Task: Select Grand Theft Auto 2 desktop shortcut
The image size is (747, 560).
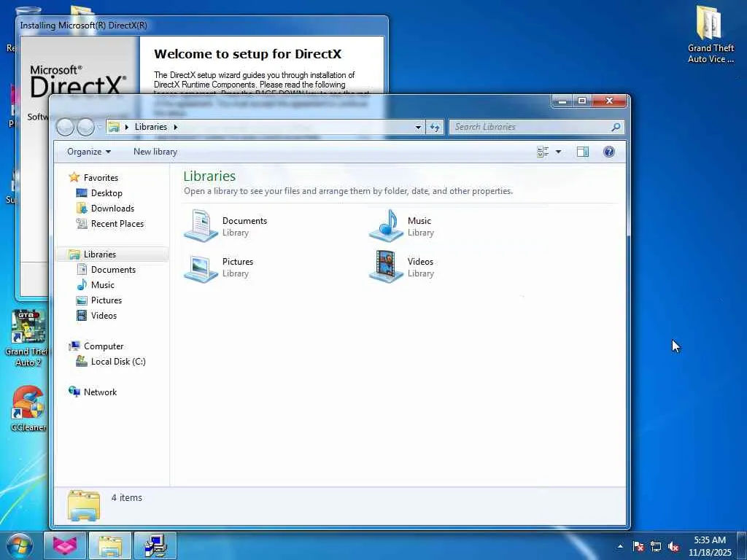Action: click(28, 338)
